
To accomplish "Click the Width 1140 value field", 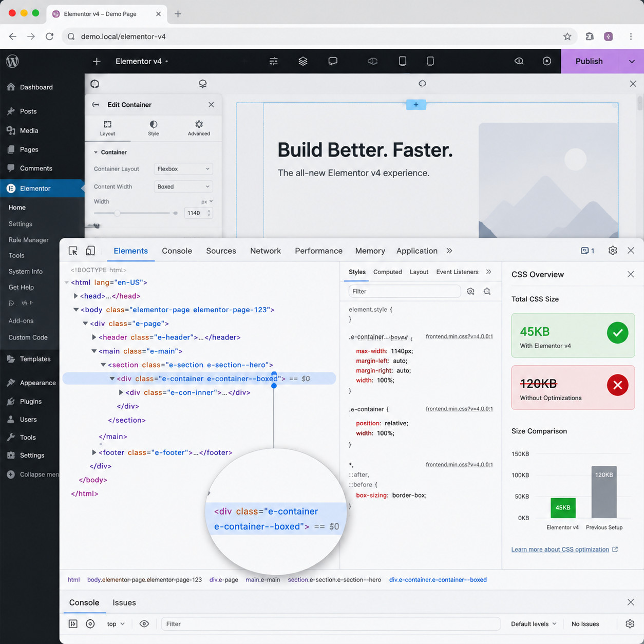I will point(198,213).
